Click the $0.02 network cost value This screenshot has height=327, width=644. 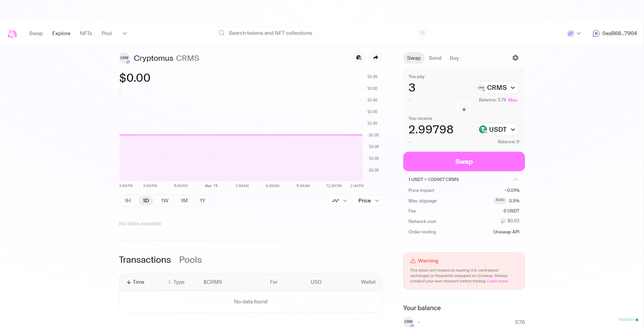click(x=513, y=221)
